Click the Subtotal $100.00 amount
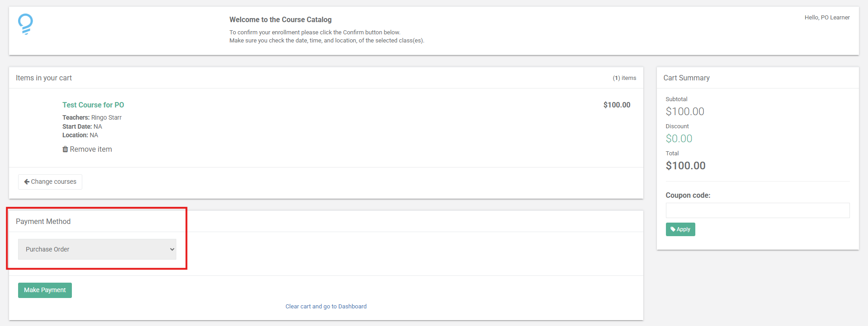868x326 pixels. click(x=685, y=112)
